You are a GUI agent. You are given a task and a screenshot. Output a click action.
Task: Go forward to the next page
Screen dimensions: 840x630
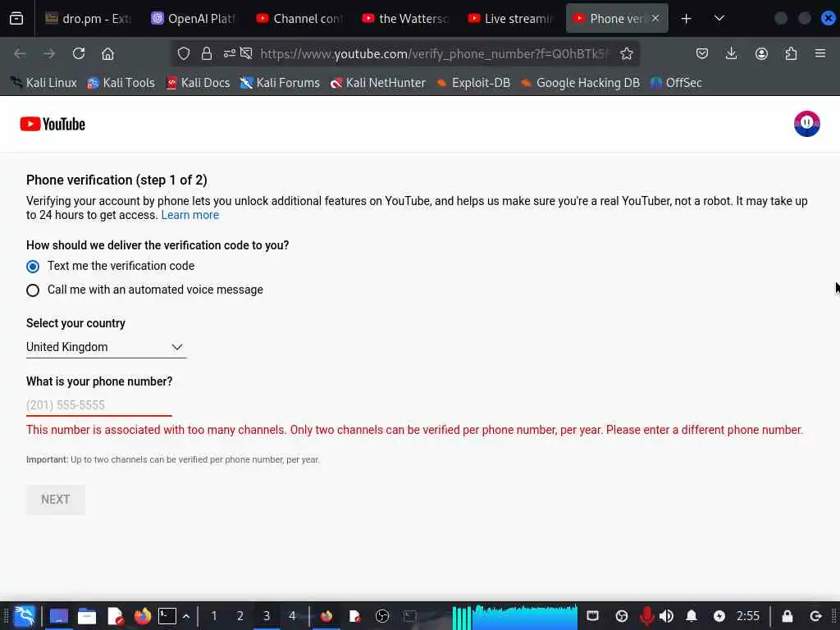49,53
